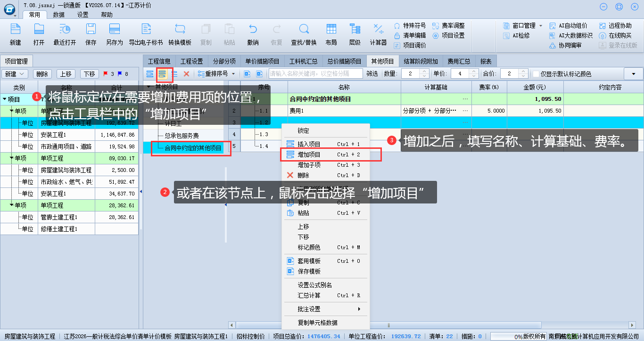Click the 上移 button in project management
The width and height of the screenshot is (644, 341).
[66, 74]
